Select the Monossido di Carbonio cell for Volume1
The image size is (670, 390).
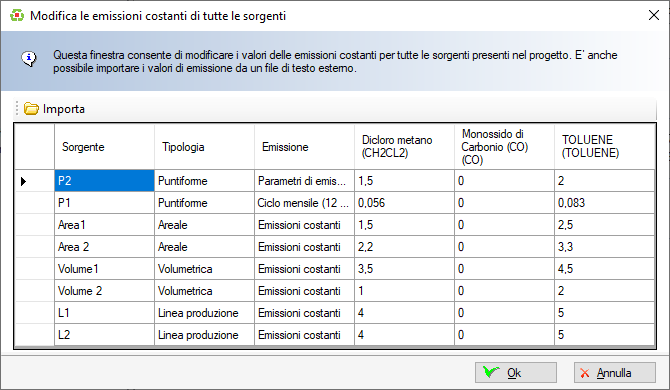click(x=504, y=269)
